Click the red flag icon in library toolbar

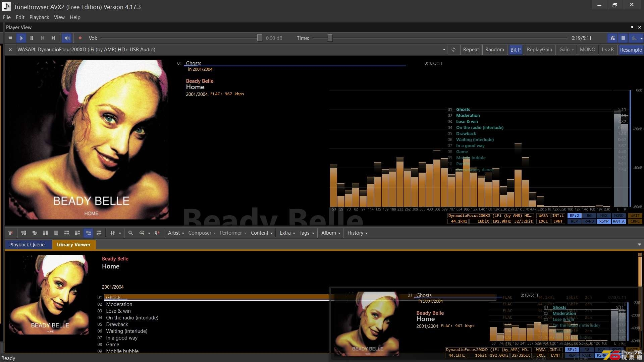(x=10, y=233)
